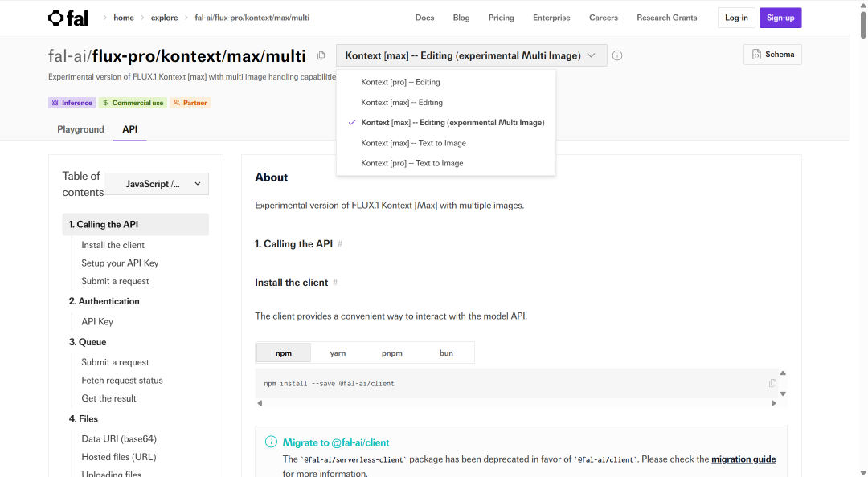Switch to the Playground tab
868x477 pixels.
click(x=81, y=129)
